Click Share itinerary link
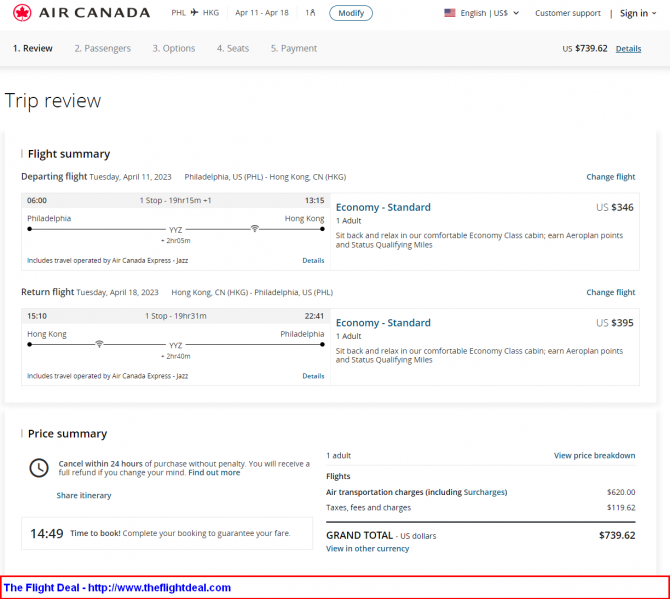 click(84, 496)
